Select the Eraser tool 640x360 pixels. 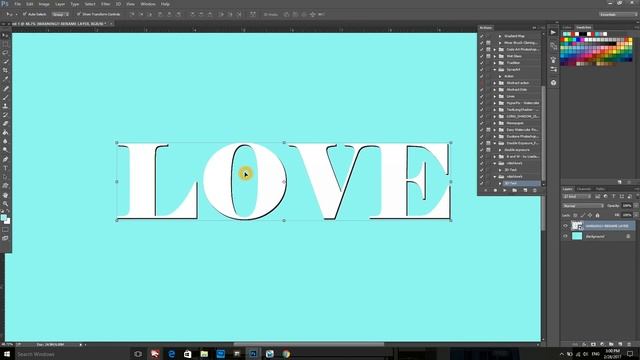(5, 124)
